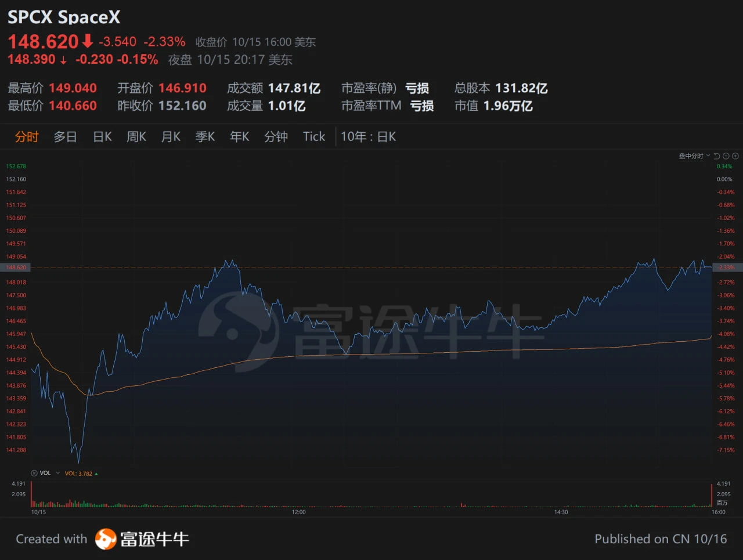This screenshot has height=560, width=743.
Task: Click the 12:00 time axis label
Action: pos(298,512)
